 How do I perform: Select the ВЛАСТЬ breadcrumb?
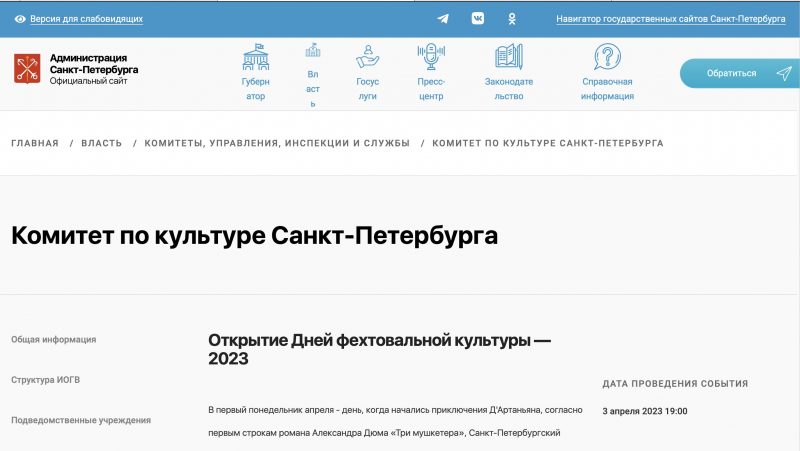click(x=101, y=143)
